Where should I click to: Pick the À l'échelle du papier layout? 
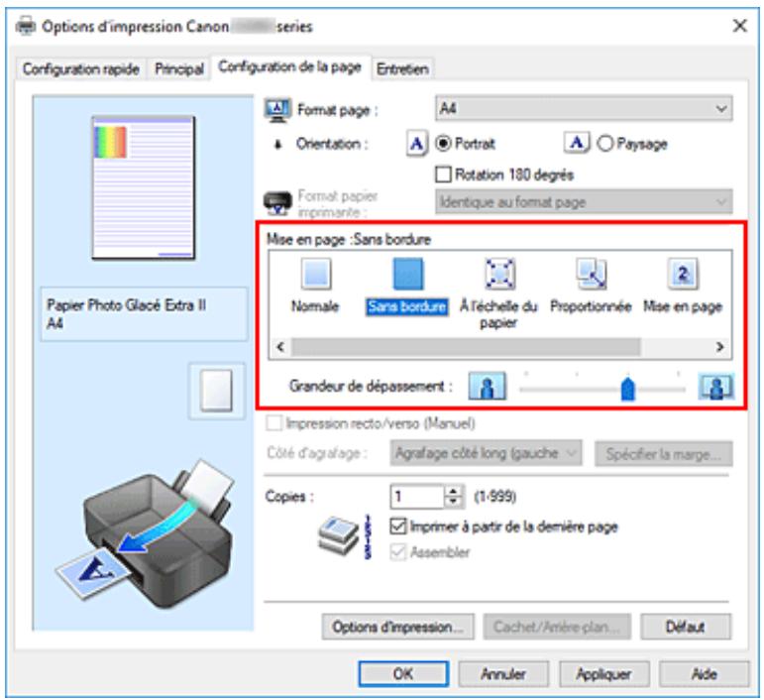click(x=499, y=274)
